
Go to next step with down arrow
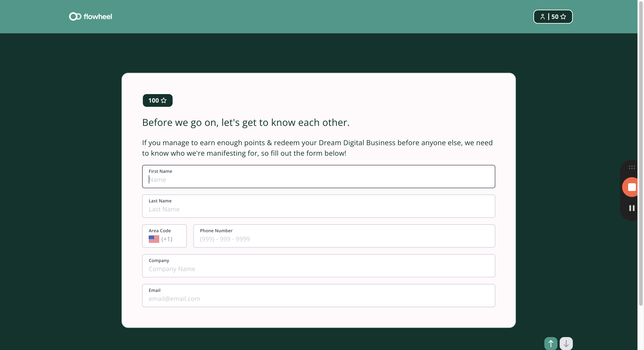tap(566, 343)
